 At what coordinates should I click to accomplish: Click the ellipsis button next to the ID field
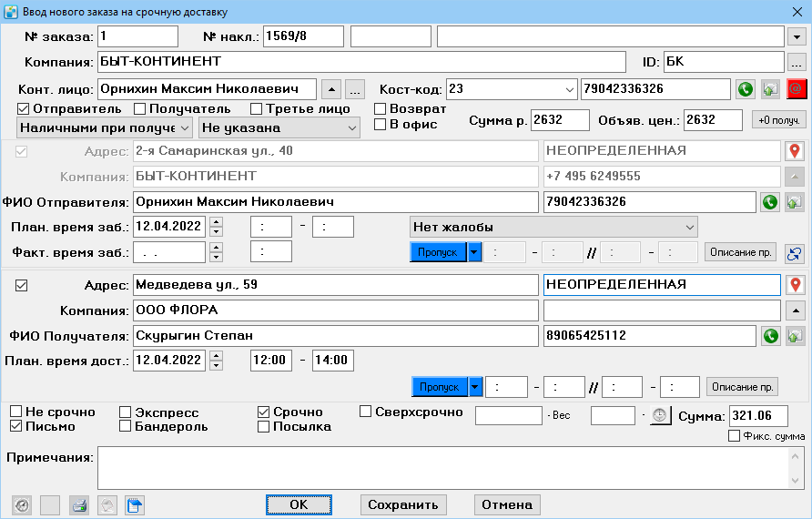click(797, 63)
